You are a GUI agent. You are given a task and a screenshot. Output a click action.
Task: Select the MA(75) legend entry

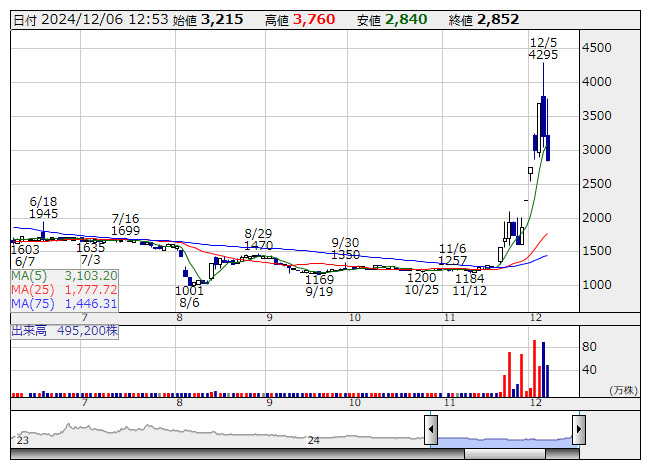pos(65,303)
